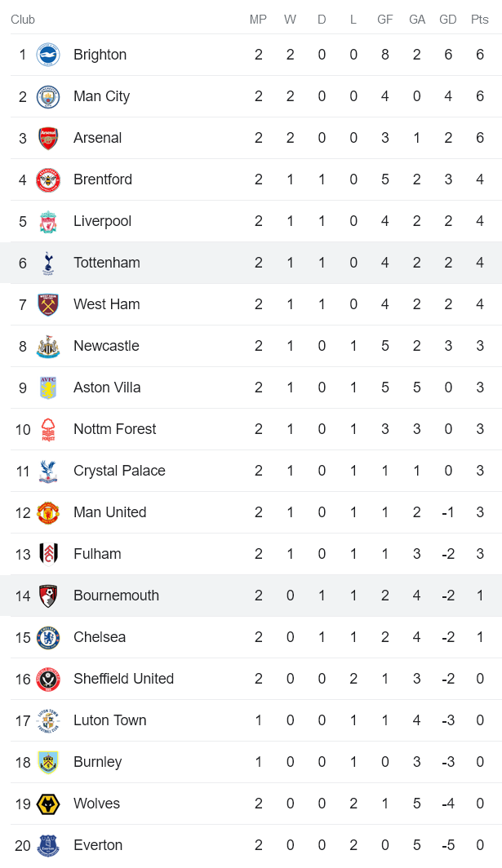This screenshot has height=868, width=502.
Task: Select the Arsenal cannon crest icon
Action: tap(48, 138)
